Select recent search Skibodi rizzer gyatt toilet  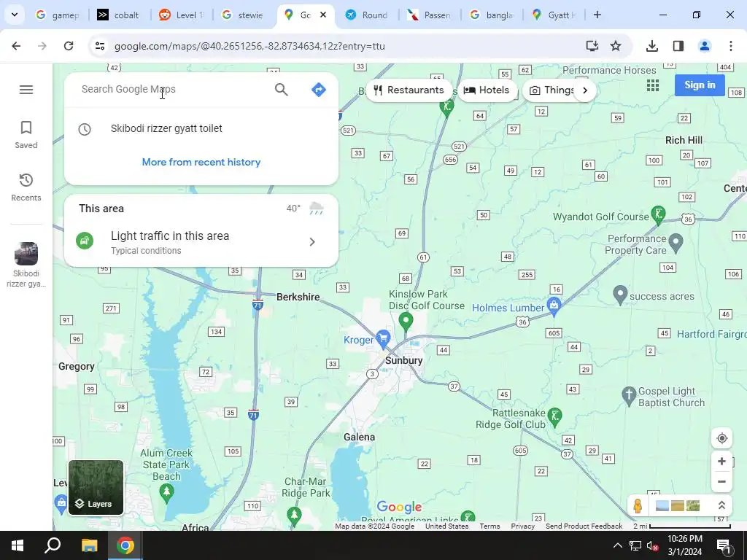tap(201, 128)
